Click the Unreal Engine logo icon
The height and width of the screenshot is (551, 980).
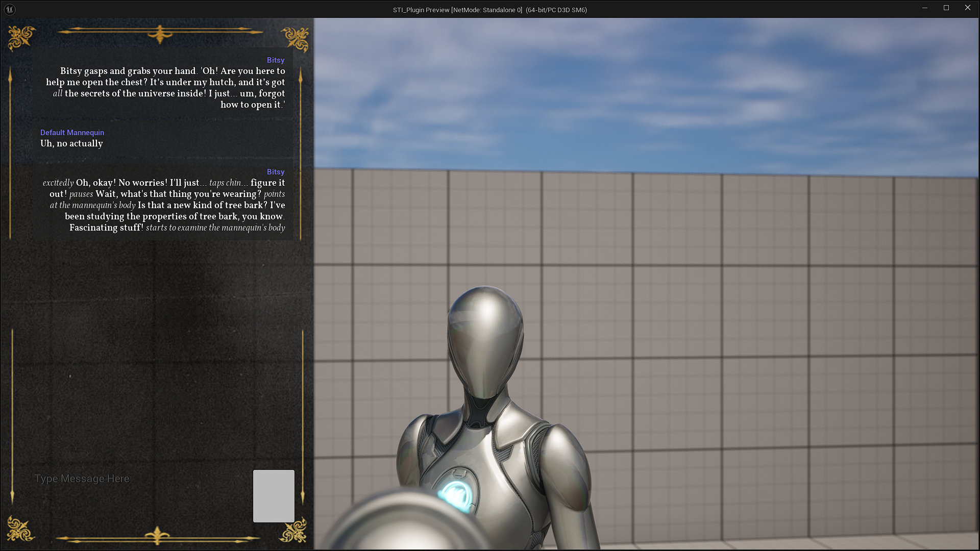coord(10,9)
